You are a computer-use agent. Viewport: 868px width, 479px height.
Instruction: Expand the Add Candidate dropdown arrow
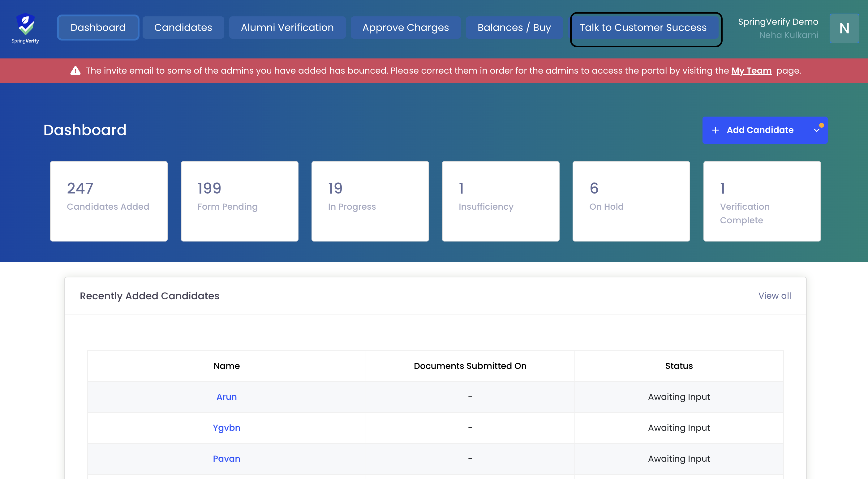click(x=816, y=130)
